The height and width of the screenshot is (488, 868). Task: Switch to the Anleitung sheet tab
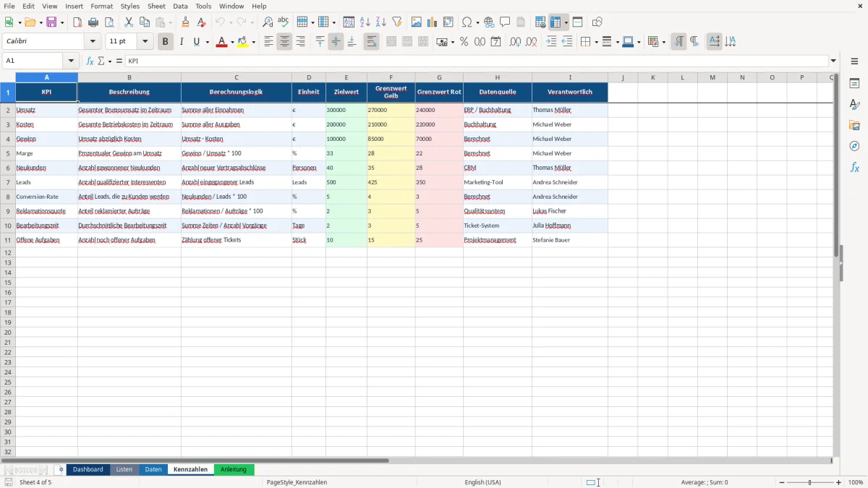tap(233, 469)
